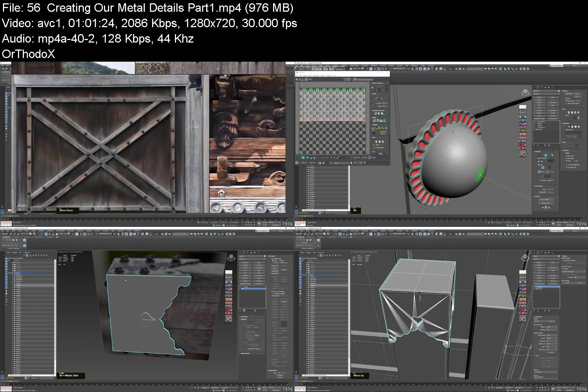The width and height of the screenshot is (588, 392).
Task: Select Map Channel radio in top-right frame
Action: (566, 101)
